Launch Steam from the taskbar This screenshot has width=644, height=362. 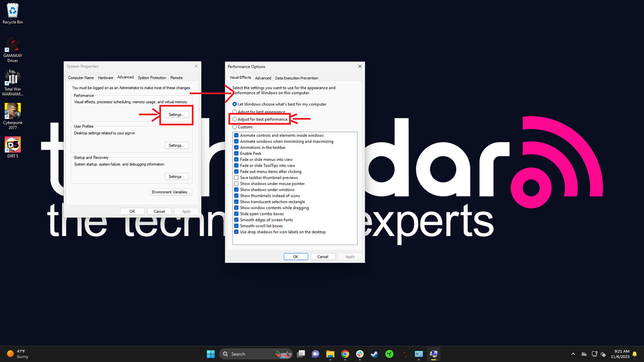click(x=375, y=354)
